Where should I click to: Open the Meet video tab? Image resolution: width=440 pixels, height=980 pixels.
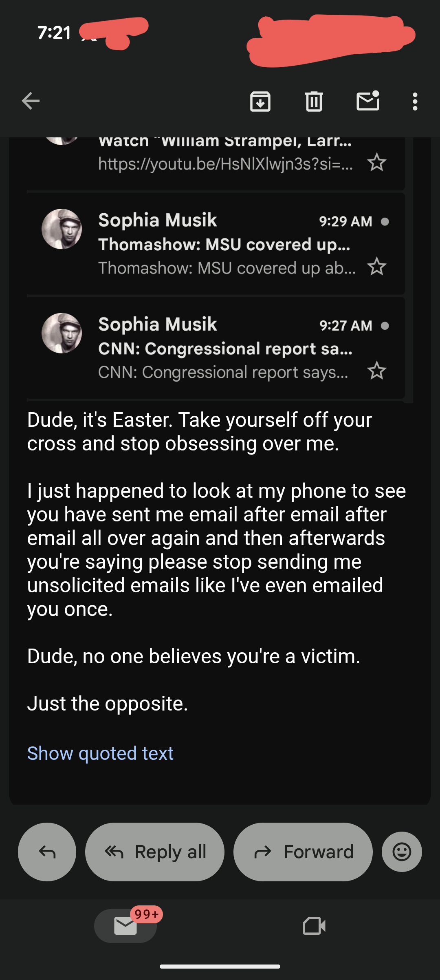click(314, 926)
